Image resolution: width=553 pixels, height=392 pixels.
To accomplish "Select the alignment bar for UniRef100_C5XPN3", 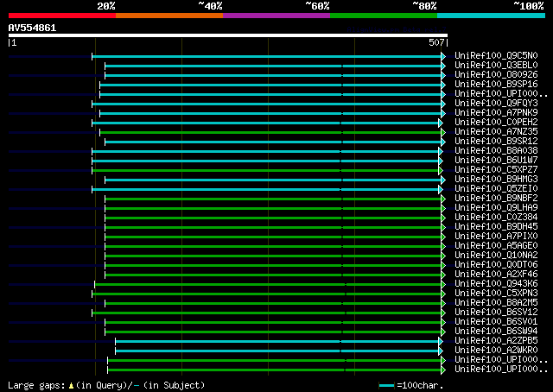I will [x=267, y=294].
